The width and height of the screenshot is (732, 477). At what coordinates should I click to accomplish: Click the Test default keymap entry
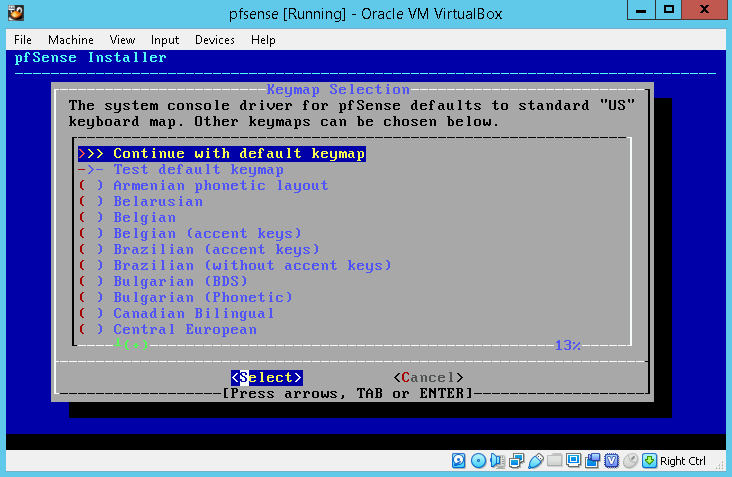point(198,169)
